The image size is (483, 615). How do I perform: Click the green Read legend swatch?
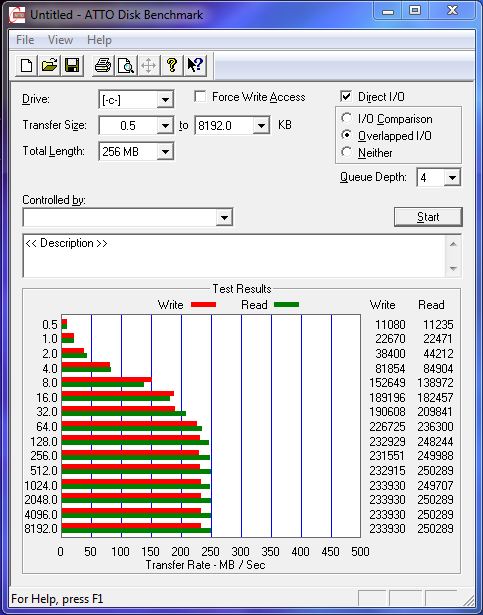click(286, 305)
